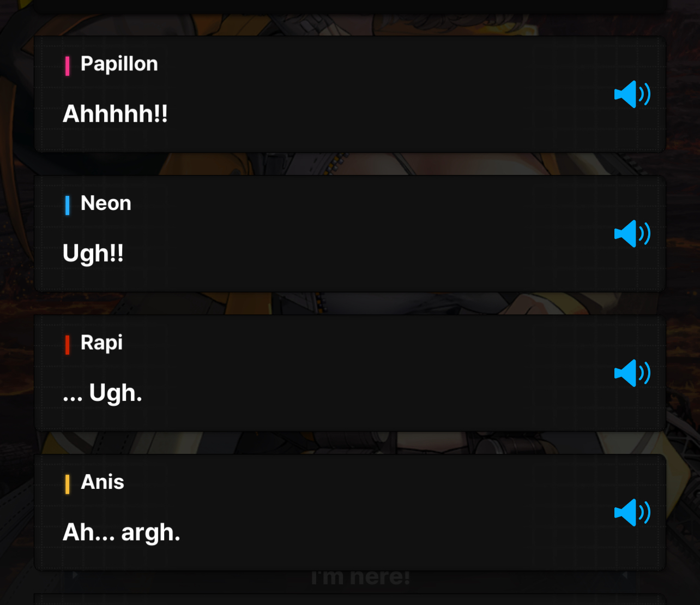Select the Rapi speaker name label
The image size is (700, 605).
[x=101, y=343]
